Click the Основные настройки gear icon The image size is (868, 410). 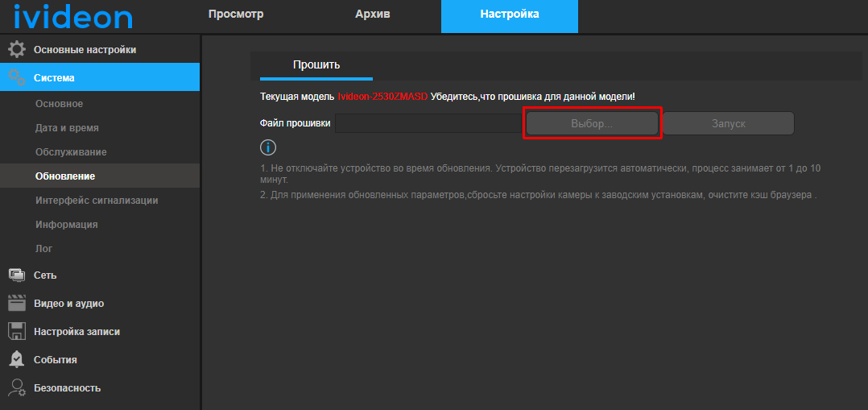pyautogui.click(x=17, y=49)
